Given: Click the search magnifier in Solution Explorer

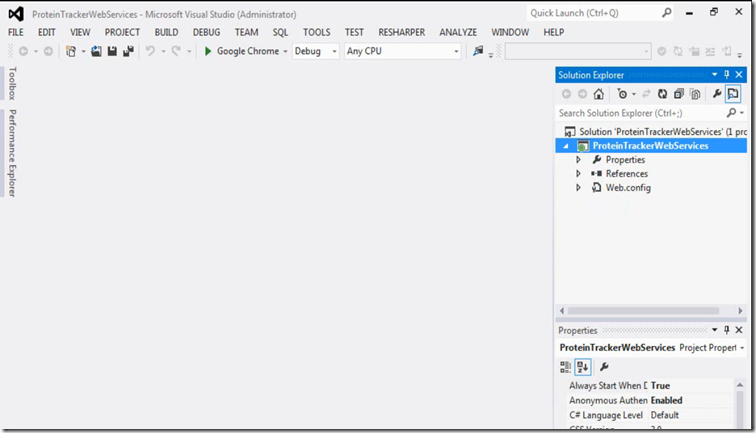Looking at the screenshot, I should [731, 113].
